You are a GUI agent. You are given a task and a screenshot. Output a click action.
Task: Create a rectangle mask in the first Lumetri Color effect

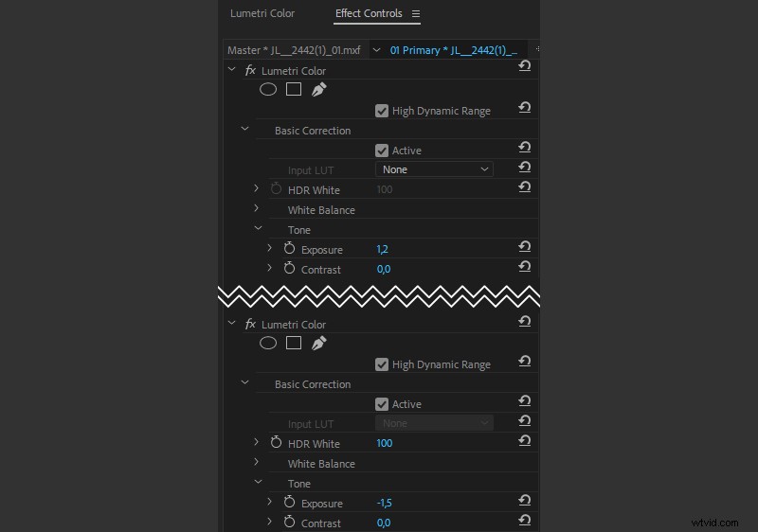coord(294,89)
